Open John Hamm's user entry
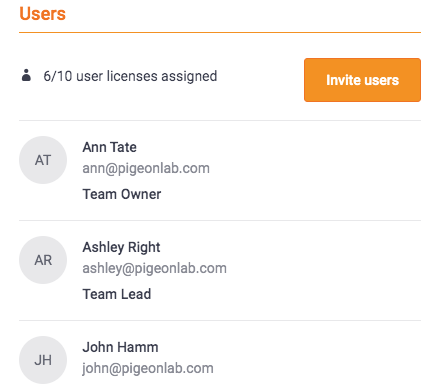Image resolution: width=435 pixels, height=386 pixels. click(220, 354)
